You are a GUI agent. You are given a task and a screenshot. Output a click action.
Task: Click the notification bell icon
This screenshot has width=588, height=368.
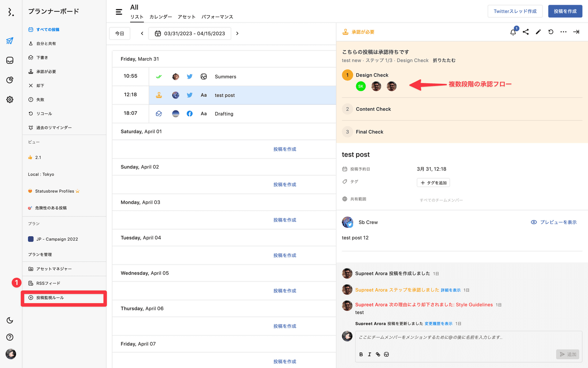pos(513,32)
